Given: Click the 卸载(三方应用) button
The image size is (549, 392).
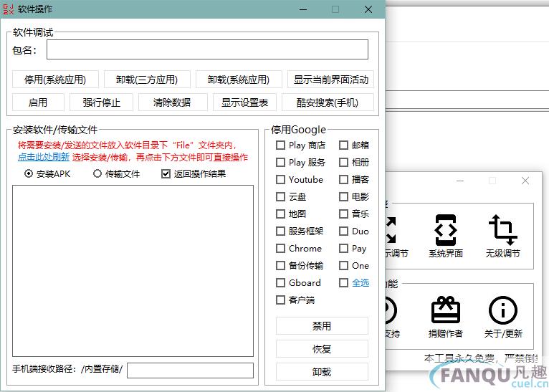Looking at the screenshot, I should coord(147,80).
